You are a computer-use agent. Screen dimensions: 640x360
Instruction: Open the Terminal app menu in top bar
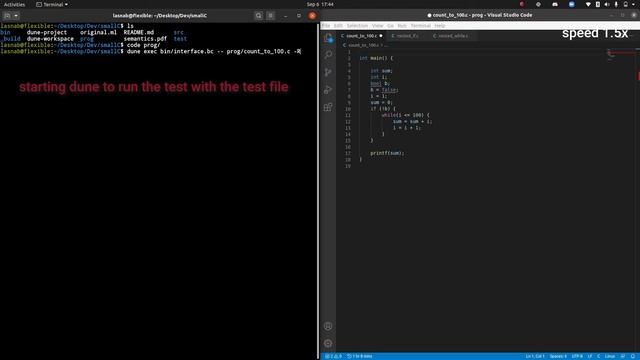52,4
